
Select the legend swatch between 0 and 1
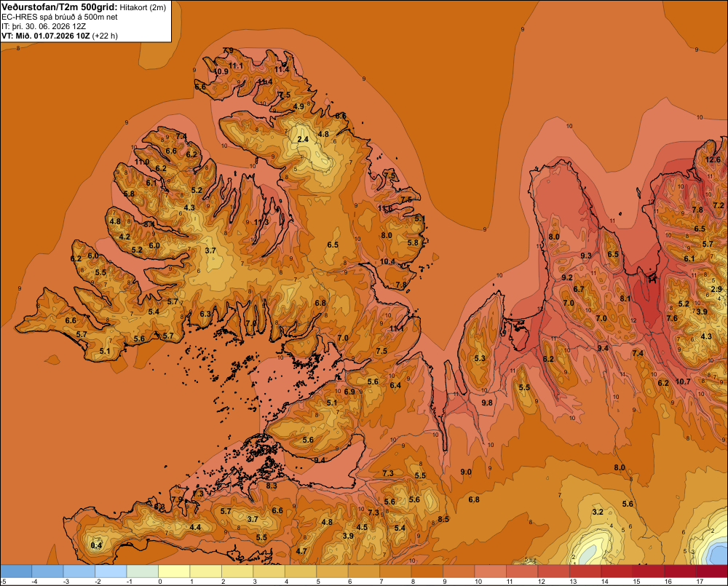tap(174, 571)
